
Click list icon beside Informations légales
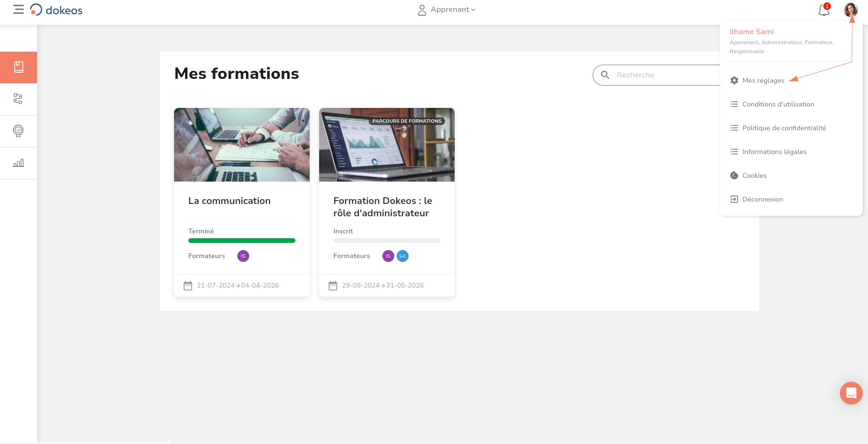click(x=734, y=152)
